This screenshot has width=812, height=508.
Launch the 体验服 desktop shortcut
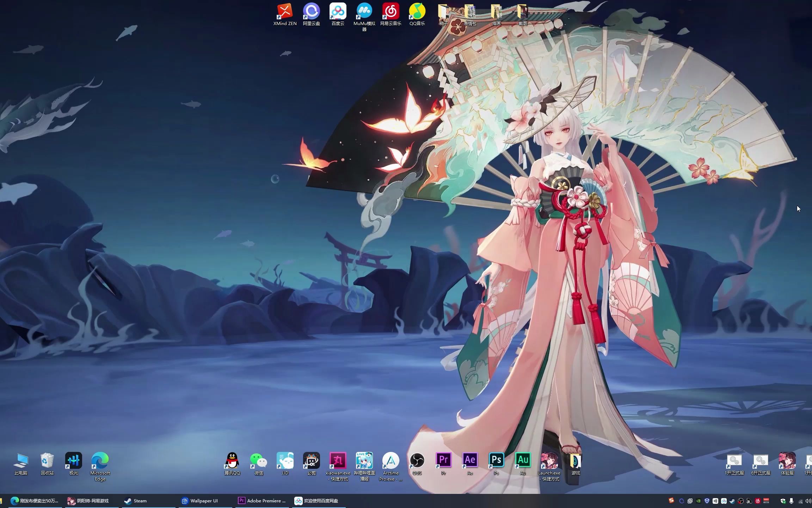coord(787,464)
